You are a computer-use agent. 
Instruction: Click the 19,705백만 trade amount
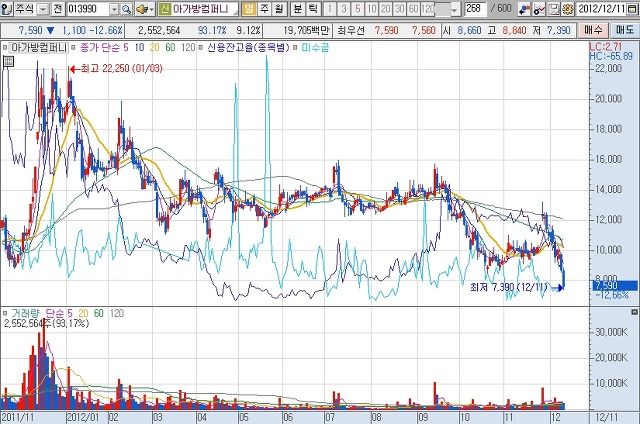coord(306,30)
